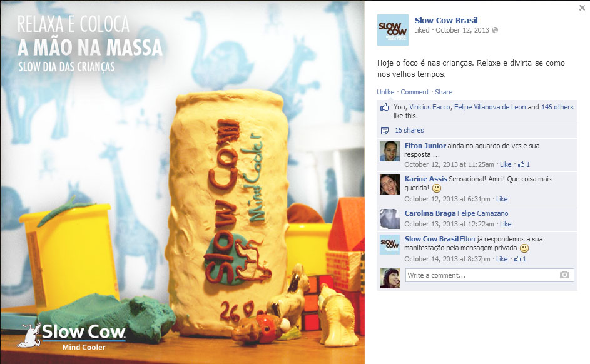
Task: Like Carolina Braga's comment
Action: (506, 224)
